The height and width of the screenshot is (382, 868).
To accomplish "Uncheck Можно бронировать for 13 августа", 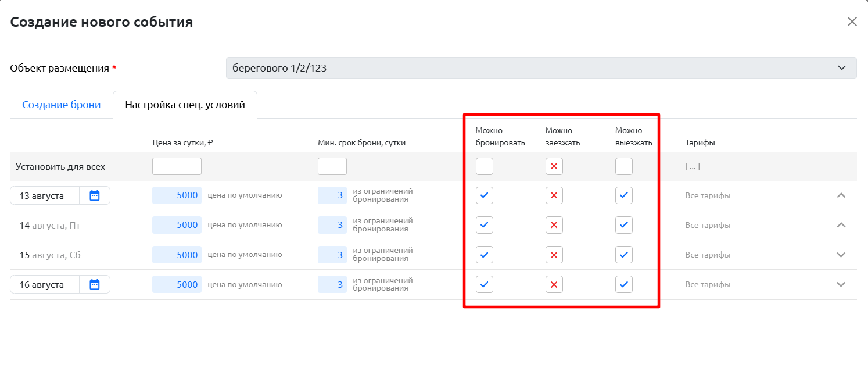I will 485,195.
